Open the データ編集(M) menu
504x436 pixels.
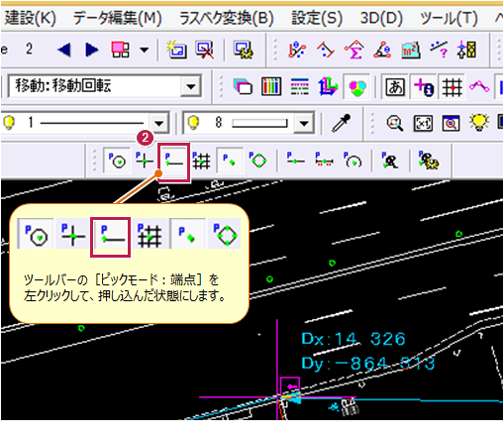pos(117,18)
